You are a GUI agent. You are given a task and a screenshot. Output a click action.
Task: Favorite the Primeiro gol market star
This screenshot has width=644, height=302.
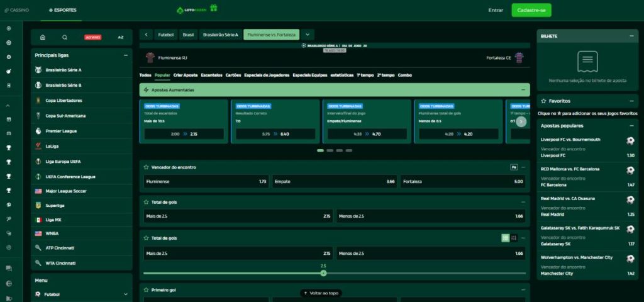146,289
